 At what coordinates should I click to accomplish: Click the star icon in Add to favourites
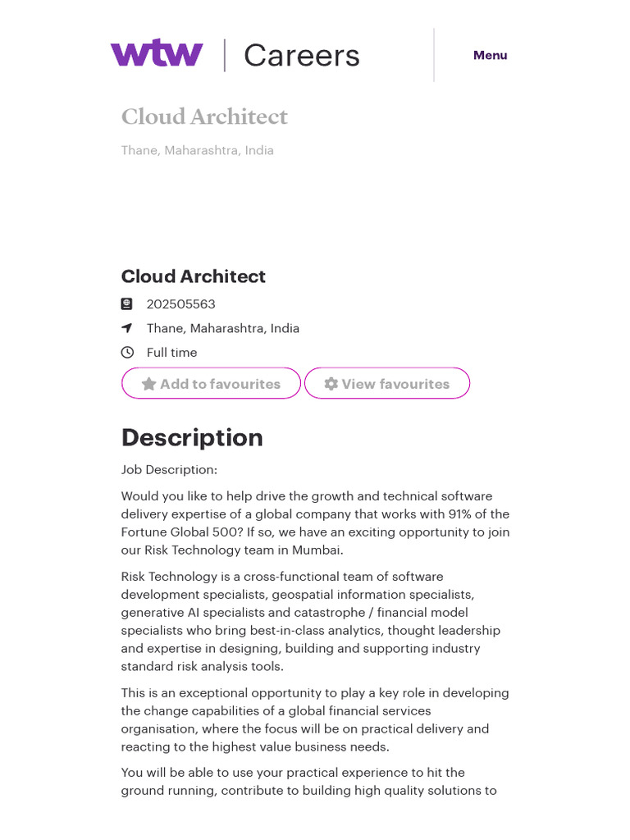tap(149, 384)
